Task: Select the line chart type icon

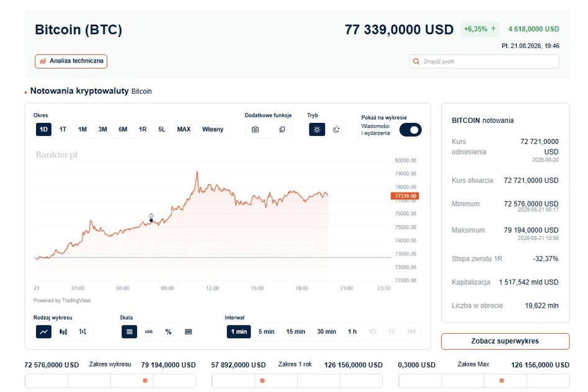Action: [x=43, y=332]
